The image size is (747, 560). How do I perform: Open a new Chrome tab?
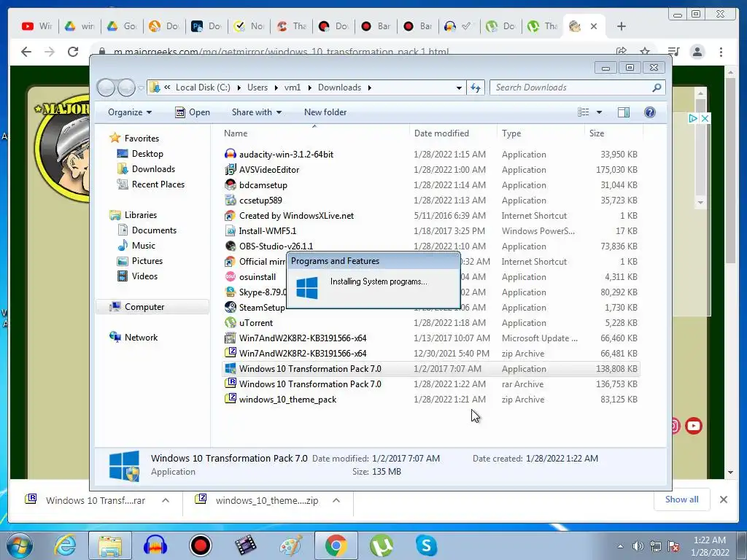click(x=622, y=26)
